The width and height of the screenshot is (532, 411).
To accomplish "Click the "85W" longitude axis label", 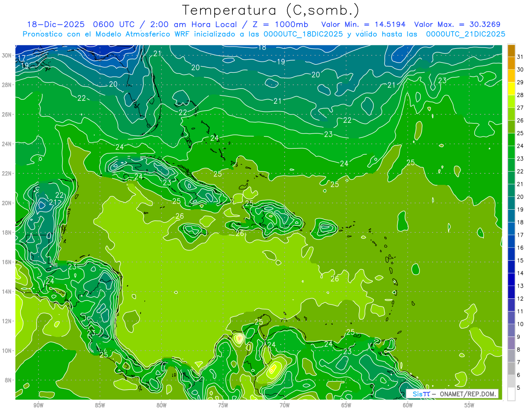I will tap(100, 405).
